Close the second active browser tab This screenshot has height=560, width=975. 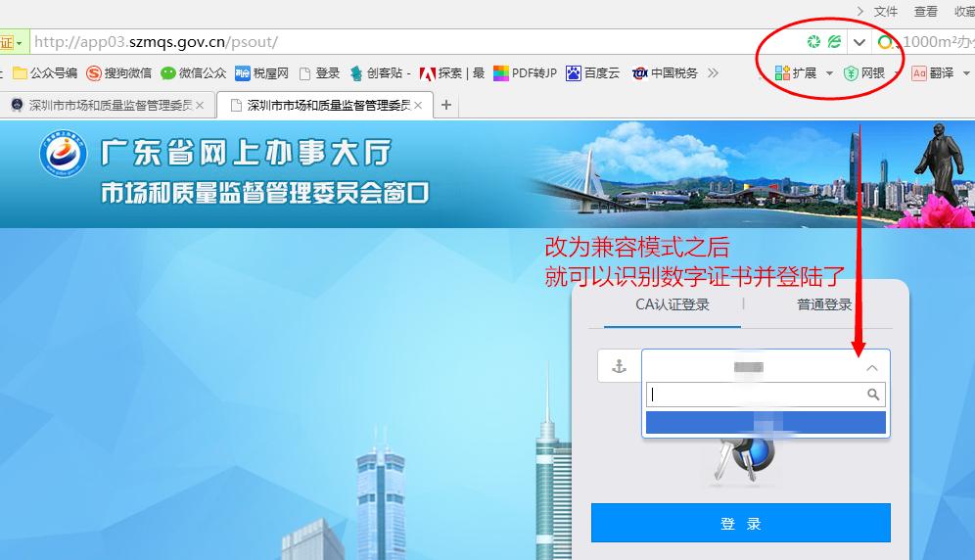418,106
